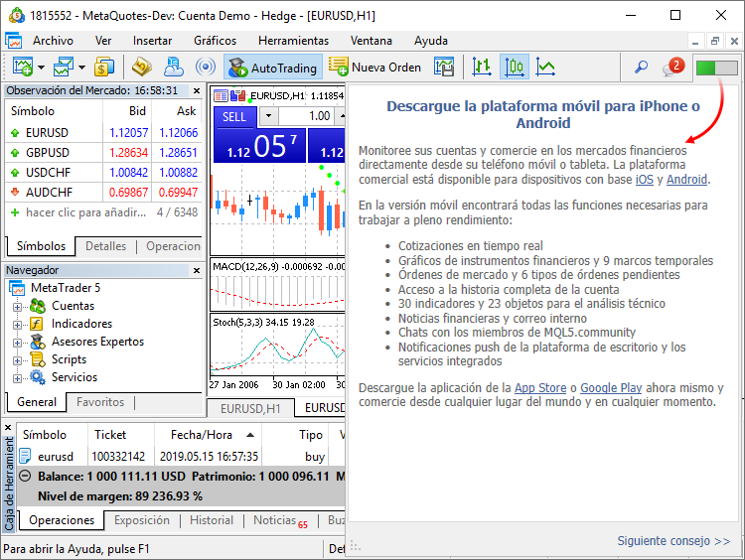Viewport: 745px width, 560px height.
Task: Click the signals radio-wave icon in toolbar
Action: 206,68
